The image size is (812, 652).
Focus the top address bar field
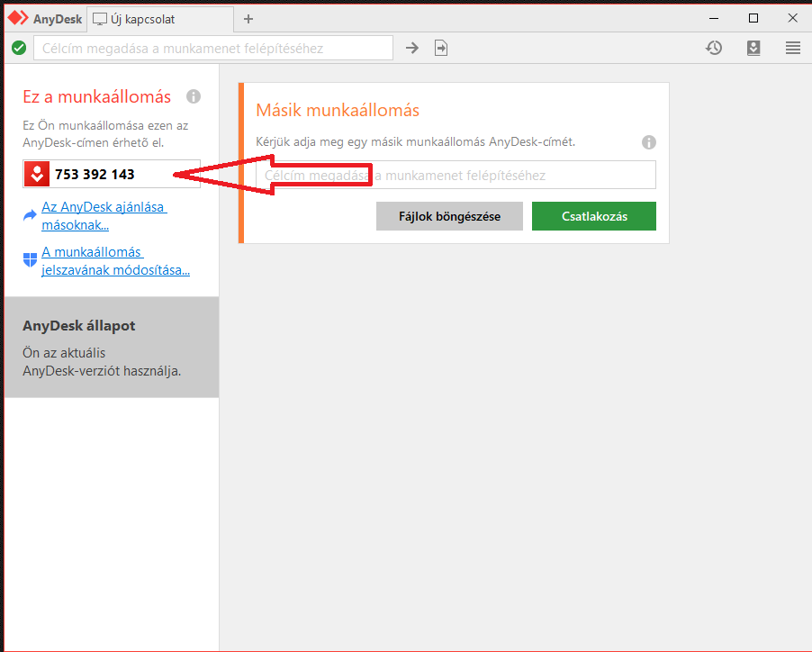pos(213,48)
